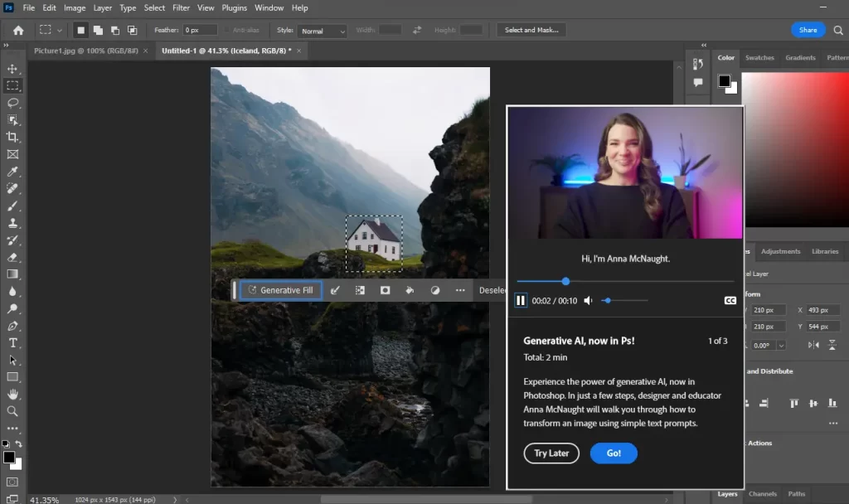Select the Hand tool
Viewport: 849px width, 504px height.
[x=12, y=394]
